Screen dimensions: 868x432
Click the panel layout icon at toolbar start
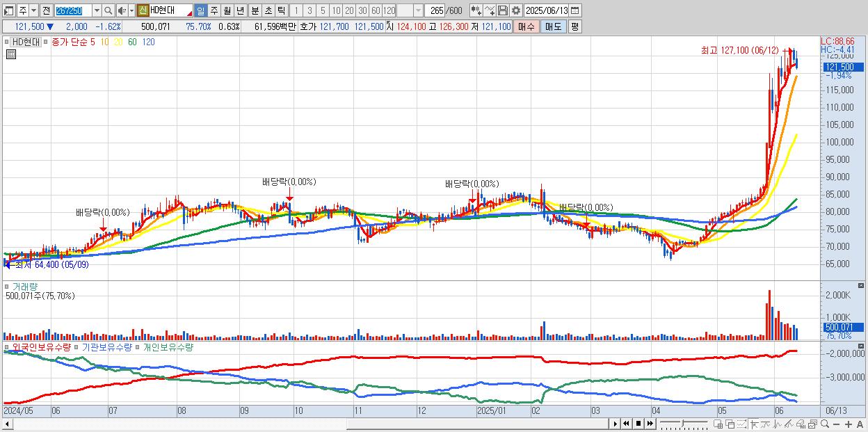coord(9,10)
